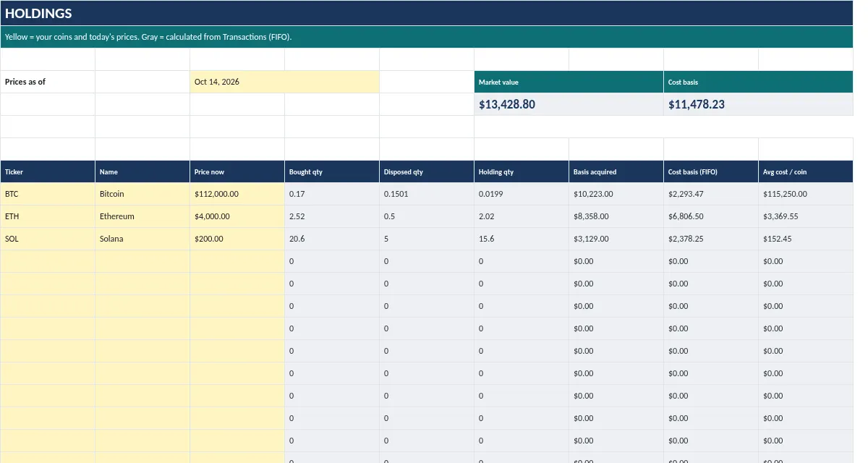Viewport: 868px width, 463px height.
Task: Click BTC disposed qty 0.1501
Action: pyautogui.click(x=427, y=194)
